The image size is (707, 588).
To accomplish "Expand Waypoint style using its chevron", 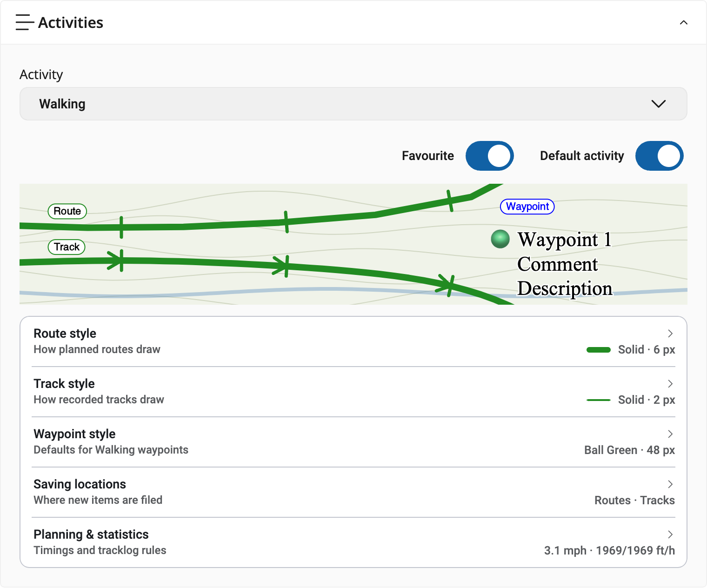I will click(670, 434).
